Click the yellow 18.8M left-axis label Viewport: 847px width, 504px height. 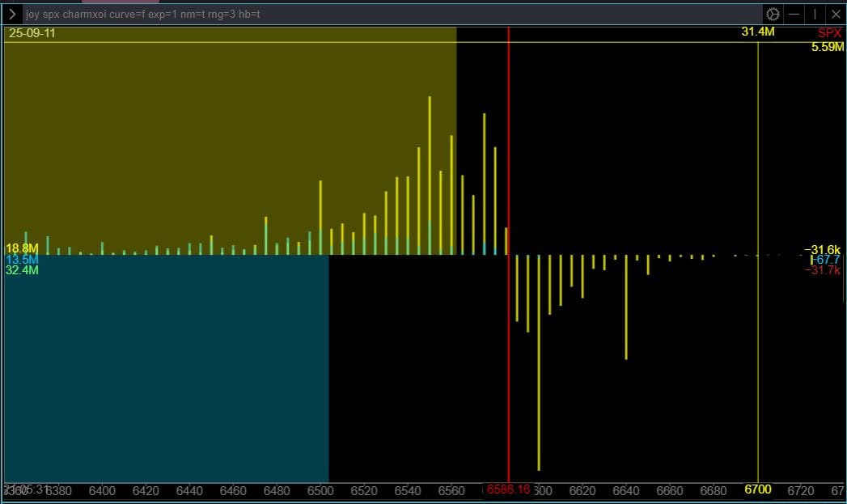[x=22, y=248]
